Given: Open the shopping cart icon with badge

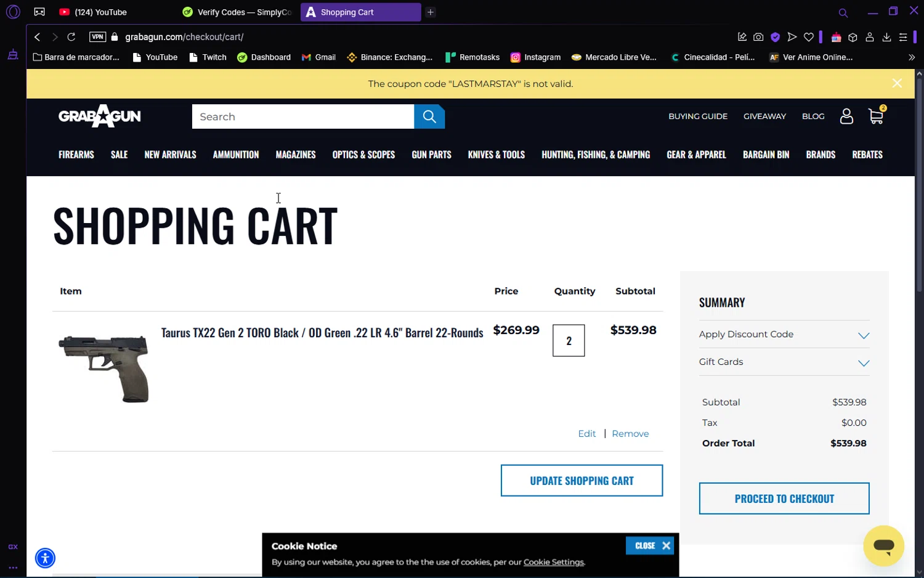Looking at the screenshot, I should click(x=876, y=116).
